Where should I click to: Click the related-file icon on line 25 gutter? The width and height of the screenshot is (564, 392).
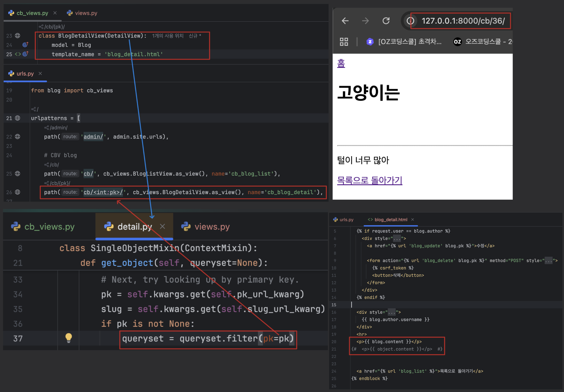18,54
